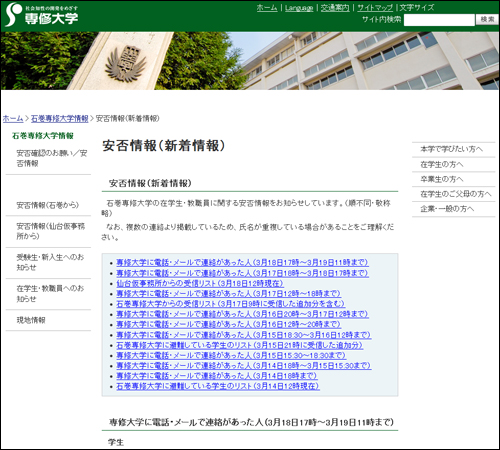
Task: Click the 安否情報(新着情報) section subheading
Action: (150, 183)
